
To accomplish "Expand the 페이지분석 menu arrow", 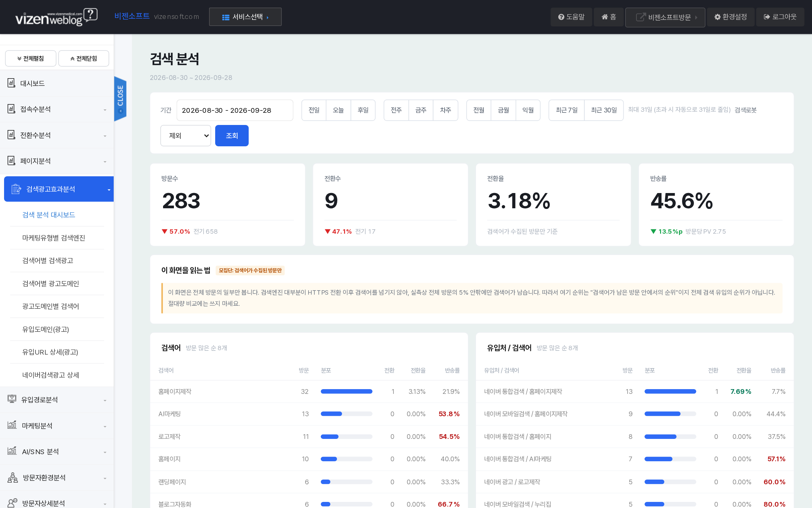I will [105, 162].
